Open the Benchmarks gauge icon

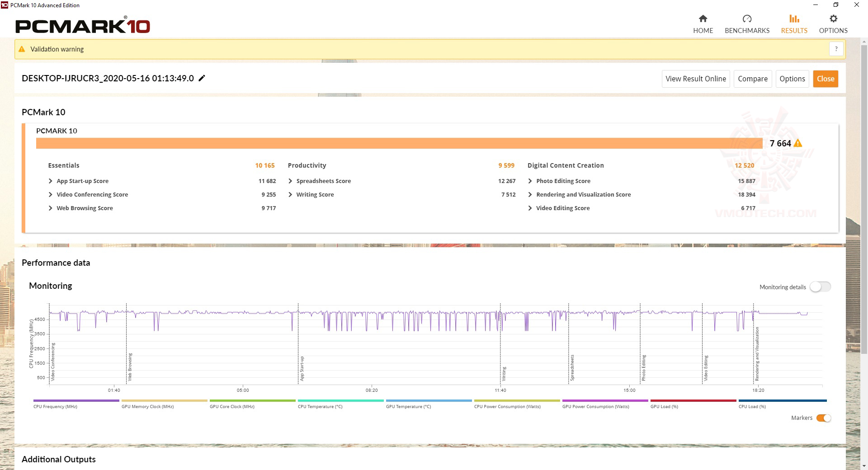point(747,19)
